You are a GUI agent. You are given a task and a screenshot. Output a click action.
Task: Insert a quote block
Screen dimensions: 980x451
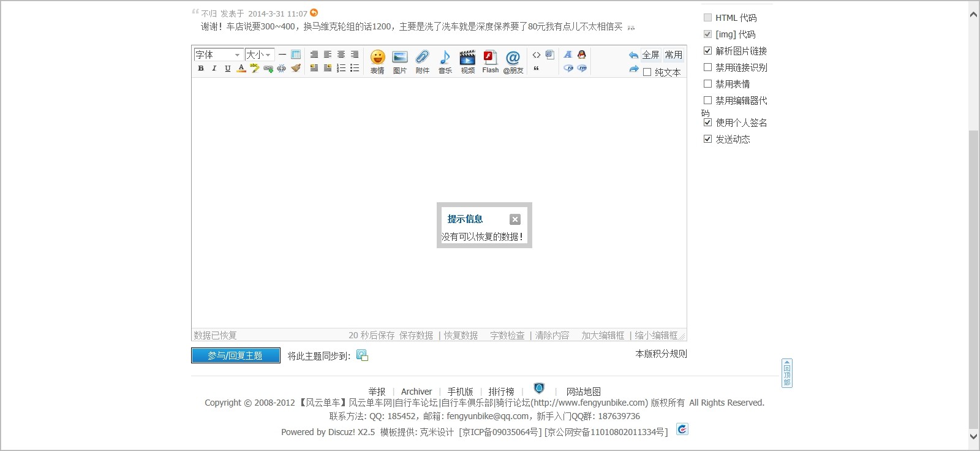pos(537,68)
